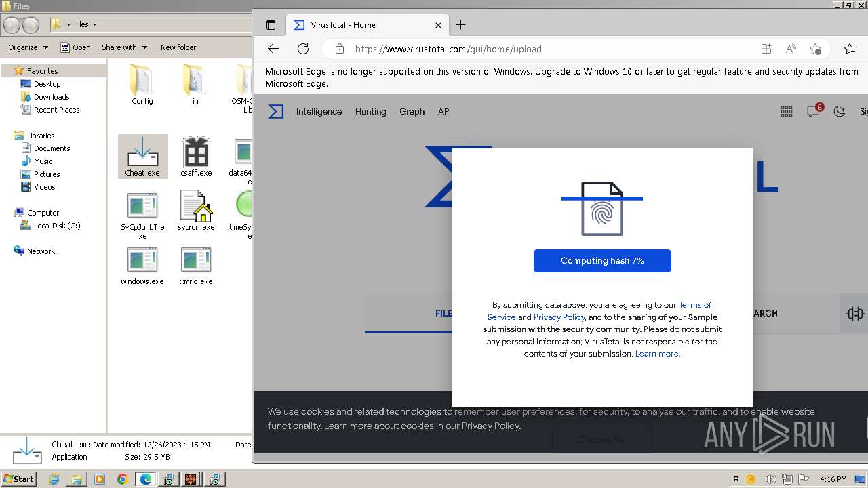
Task: Open Edge tab actions menu icon
Action: click(271, 25)
